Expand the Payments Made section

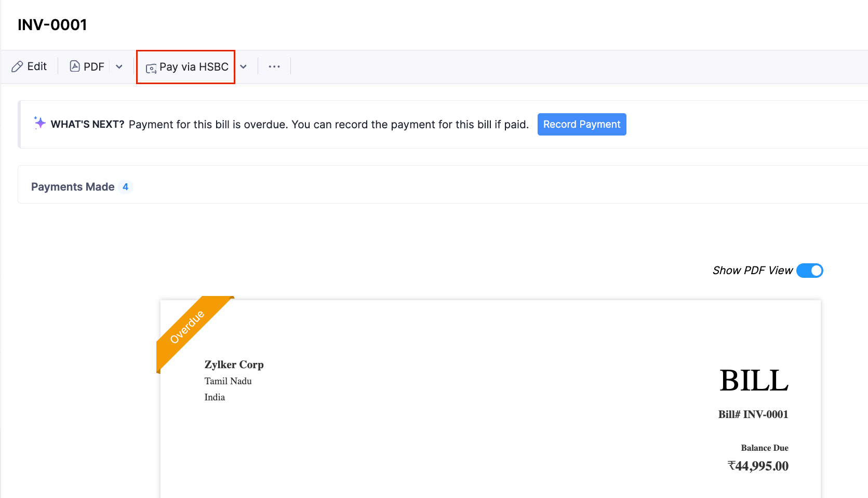pyautogui.click(x=73, y=187)
